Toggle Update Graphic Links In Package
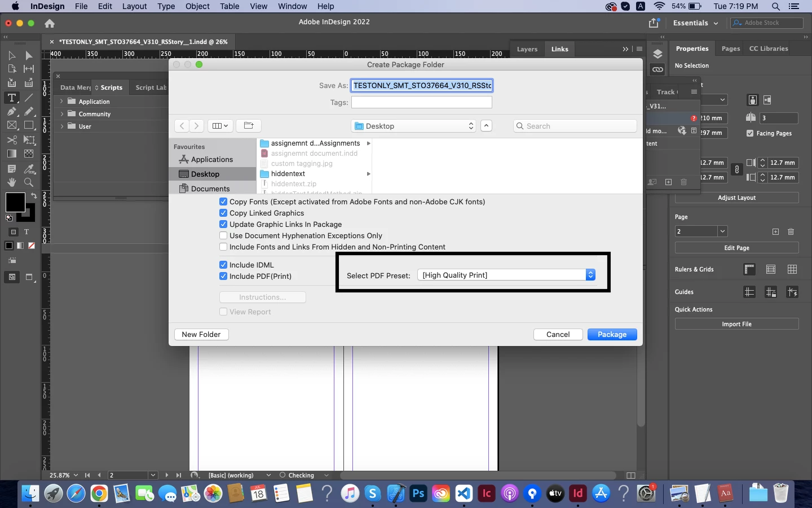This screenshot has width=812, height=508. [223, 224]
